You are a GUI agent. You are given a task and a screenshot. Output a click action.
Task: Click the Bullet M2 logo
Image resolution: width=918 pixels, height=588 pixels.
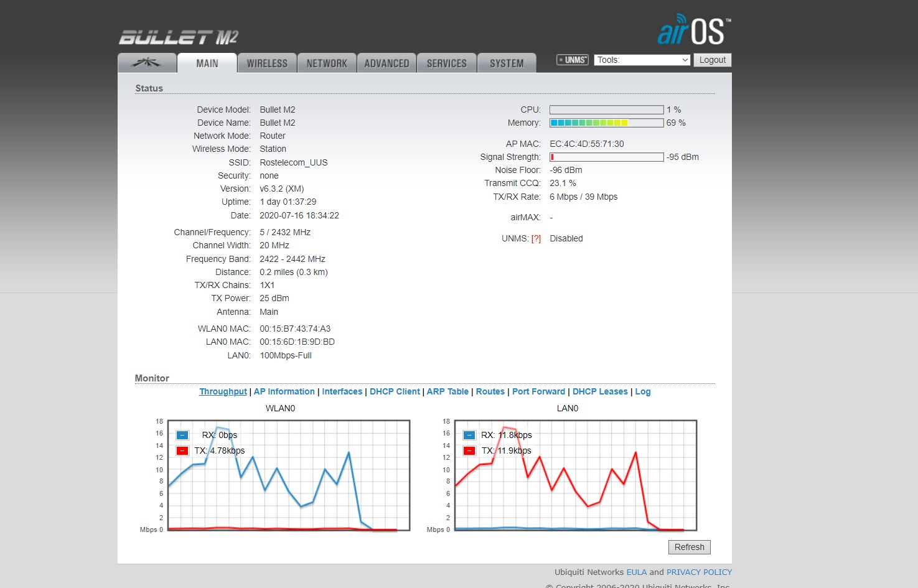coord(179,37)
